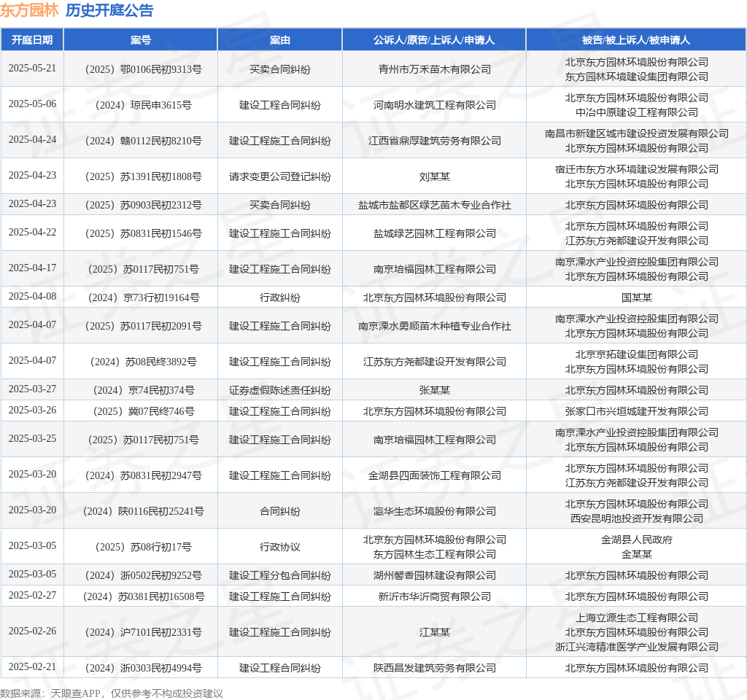Select the 案由 column header
This screenshot has width=747, height=700.
tap(279, 40)
